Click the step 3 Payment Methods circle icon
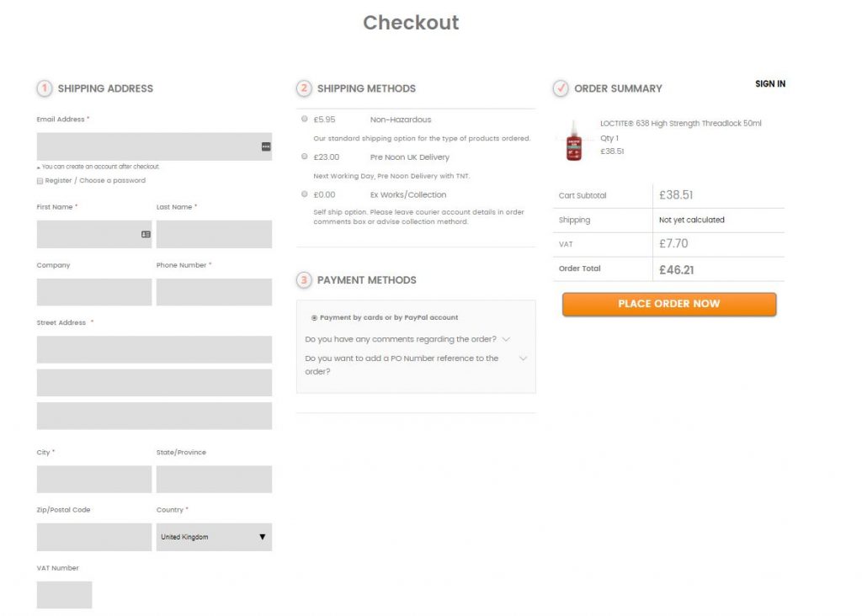 click(304, 280)
